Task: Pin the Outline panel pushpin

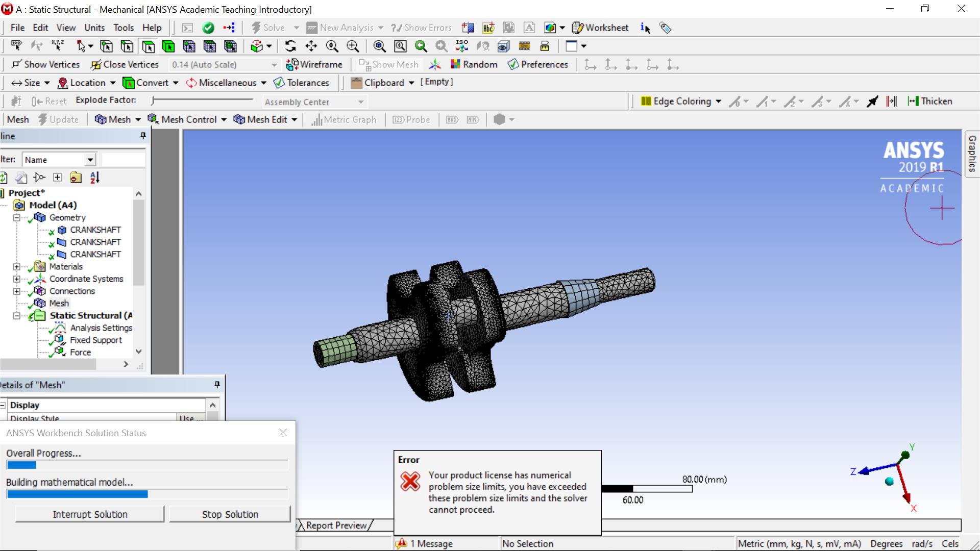Action: (x=143, y=136)
